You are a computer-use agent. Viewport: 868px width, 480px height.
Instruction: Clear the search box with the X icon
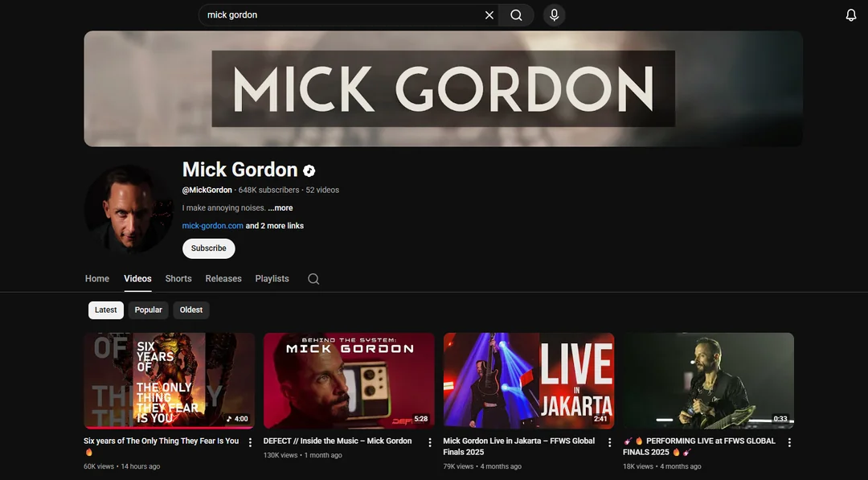point(489,15)
